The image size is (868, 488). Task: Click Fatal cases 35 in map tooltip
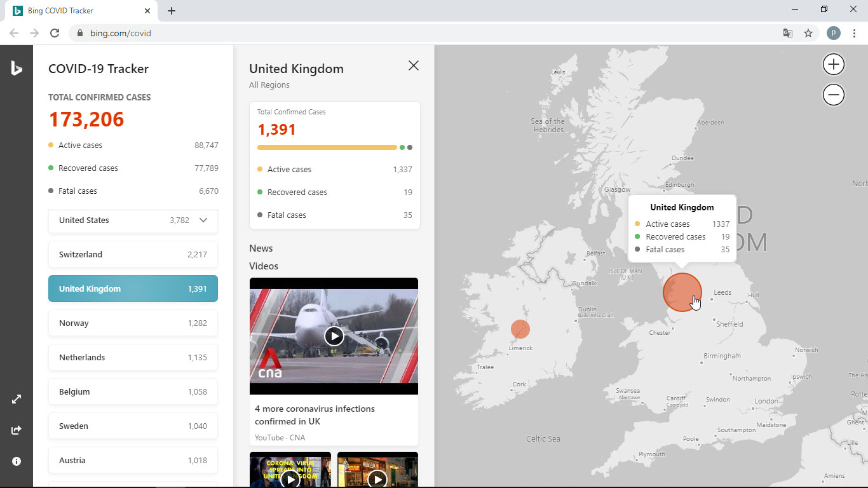pos(682,250)
